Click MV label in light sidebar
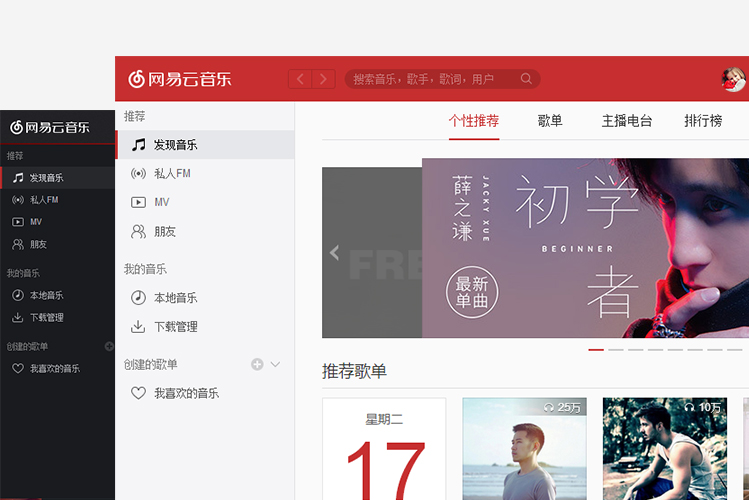Image resolution: width=749 pixels, height=500 pixels. 162,202
